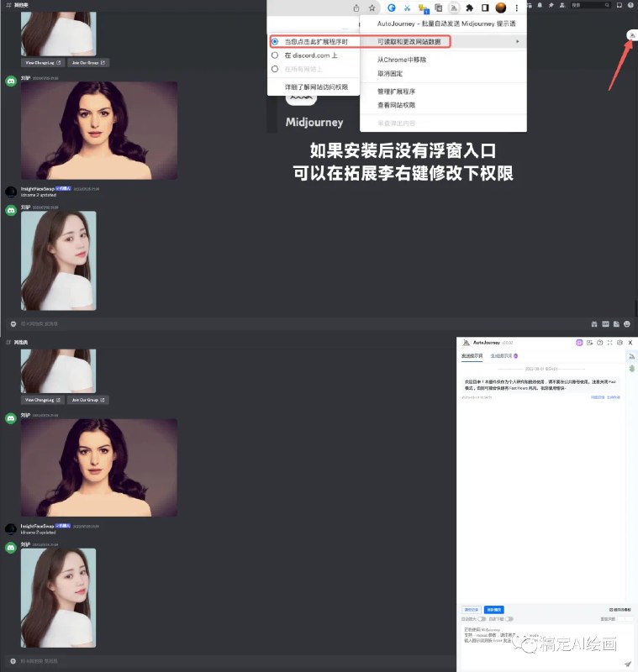
Task: Open the Chrome extensions puzzle-piece menu
Action: (470, 8)
